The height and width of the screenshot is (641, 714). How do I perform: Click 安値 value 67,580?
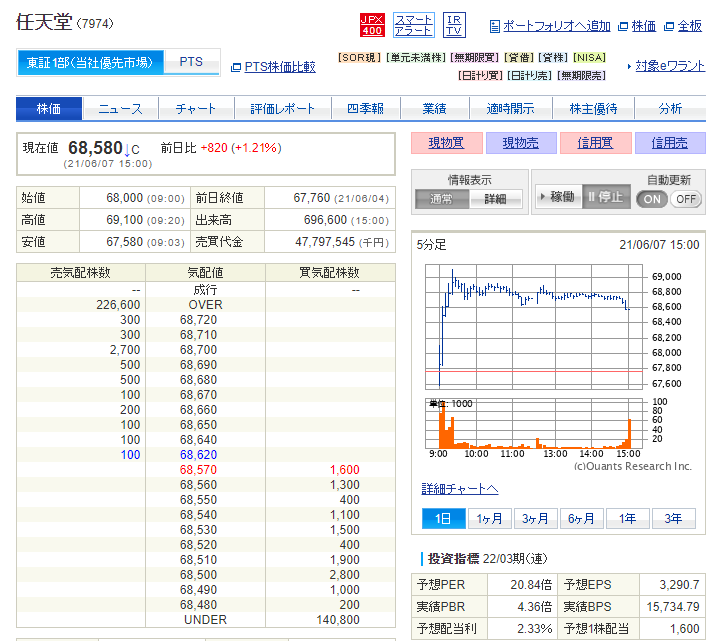tap(125, 242)
